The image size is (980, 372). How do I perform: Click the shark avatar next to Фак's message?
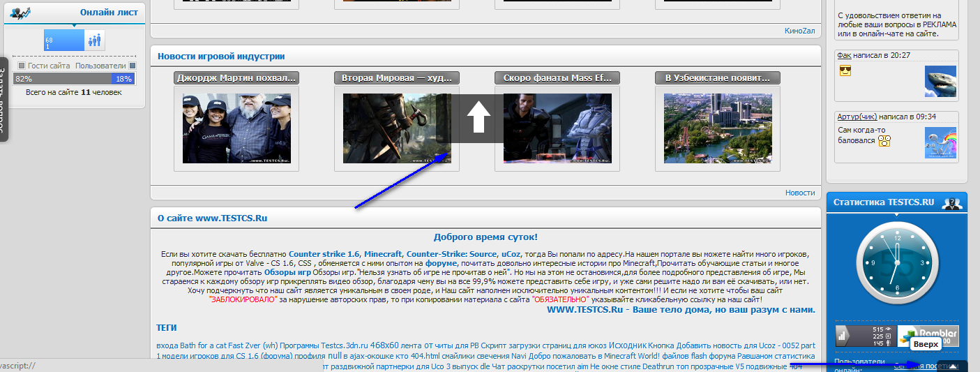pos(940,81)
